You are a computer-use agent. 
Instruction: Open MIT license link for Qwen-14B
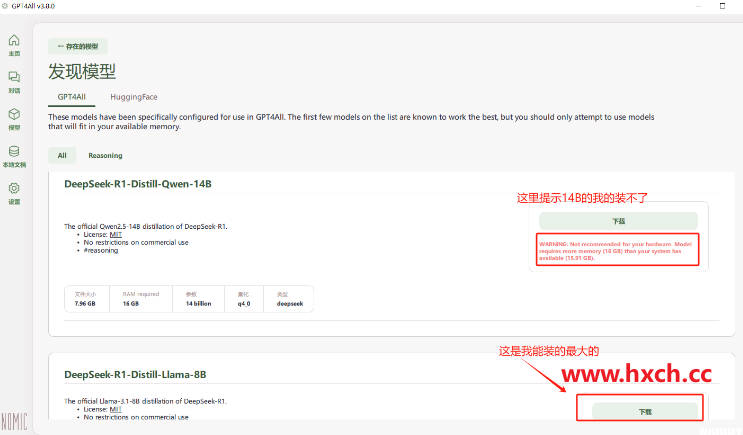coord(116,235)
